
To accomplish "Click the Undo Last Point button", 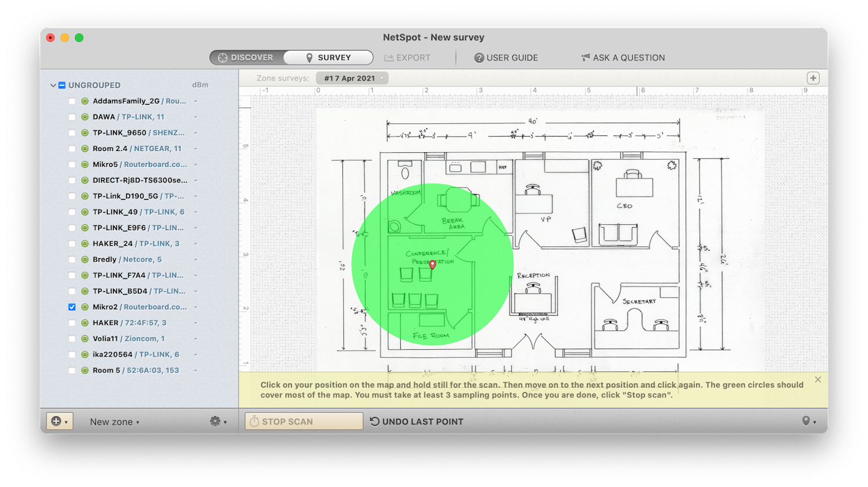I will (x=417, y=421).
